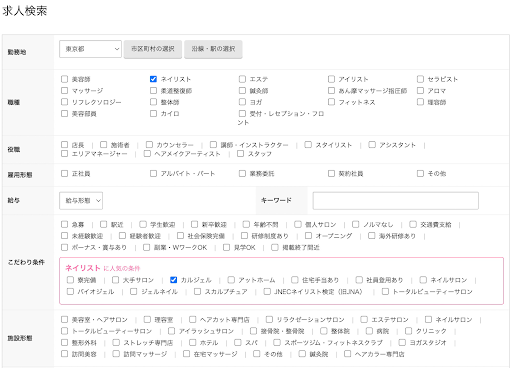Tick the あん摩マッサージ指圧師 checkbox

331,90
